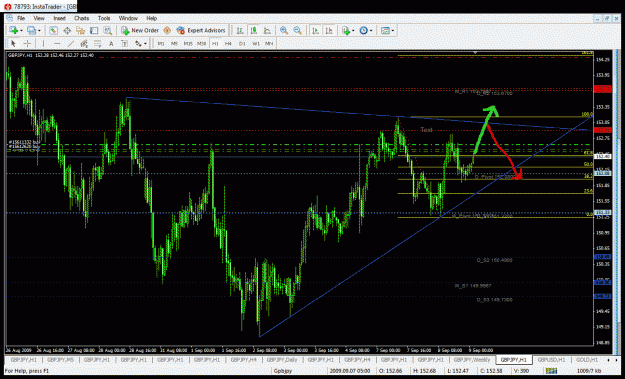Image resolution: width=625 pixels, height=379 pixels.
Task: Switch to the GBPUSD,H1 chart tab
Action: [551, 360]
